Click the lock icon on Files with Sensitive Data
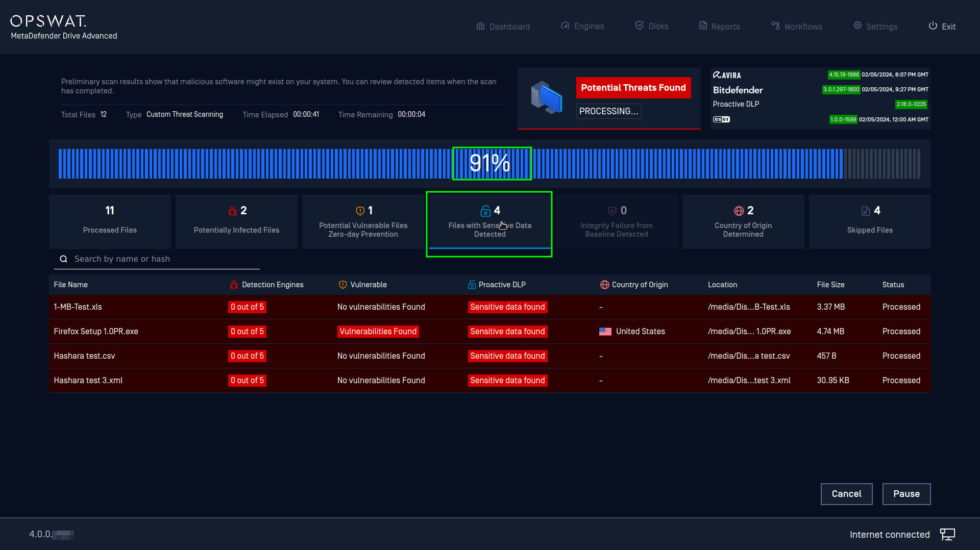 click(x=485, y=211)
